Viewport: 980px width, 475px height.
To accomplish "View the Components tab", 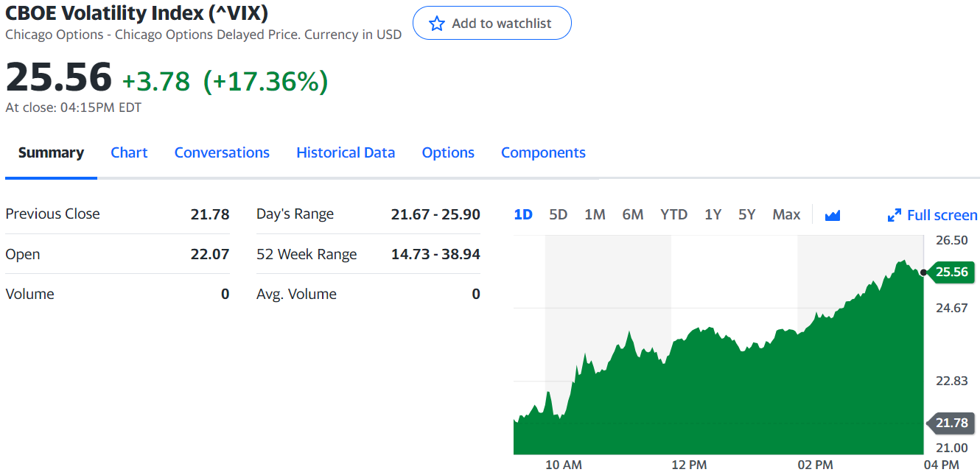I will pyautogui.click(x=543, y=152).
